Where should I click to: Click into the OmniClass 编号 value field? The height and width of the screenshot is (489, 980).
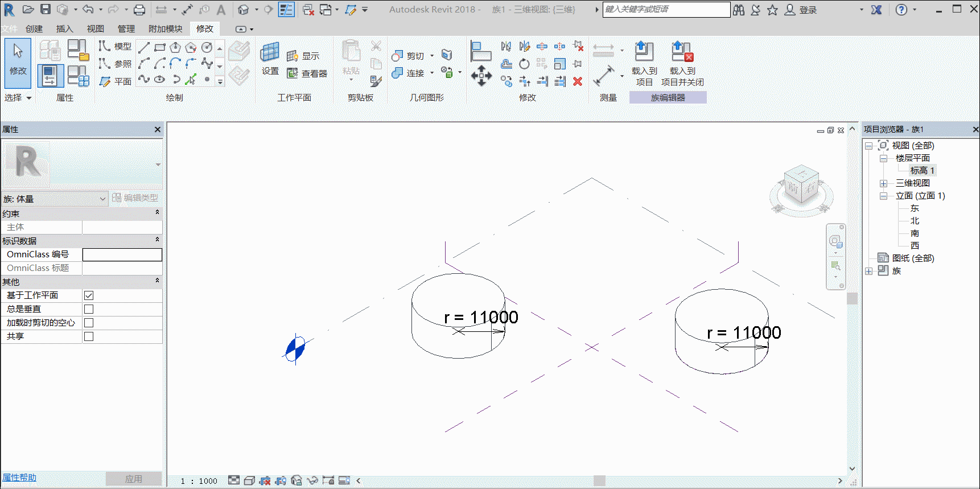pyautogui.click(x=122, y=254)
